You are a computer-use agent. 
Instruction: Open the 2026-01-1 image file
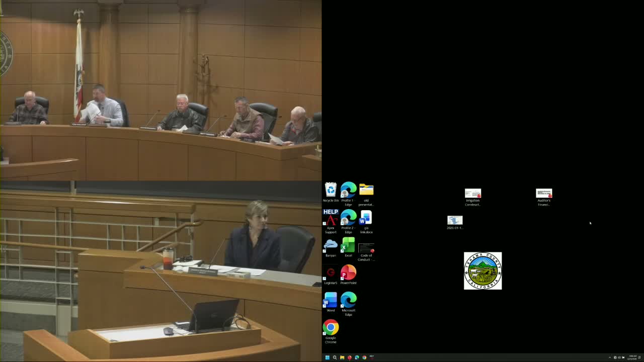click(454, 220)
